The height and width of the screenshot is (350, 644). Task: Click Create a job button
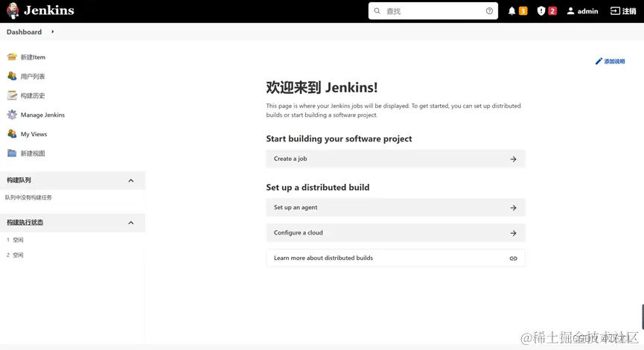click(395, 159)
